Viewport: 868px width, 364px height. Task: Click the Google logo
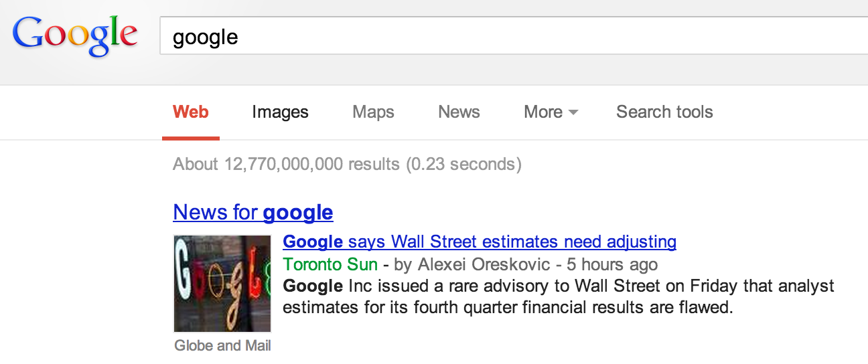point(75,36)
